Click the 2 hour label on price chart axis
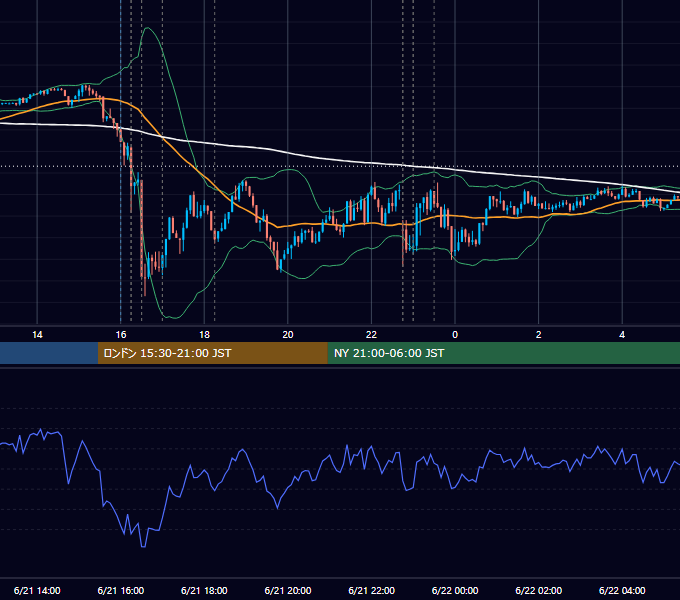The image size is (680, 600). tap(539, 335)
